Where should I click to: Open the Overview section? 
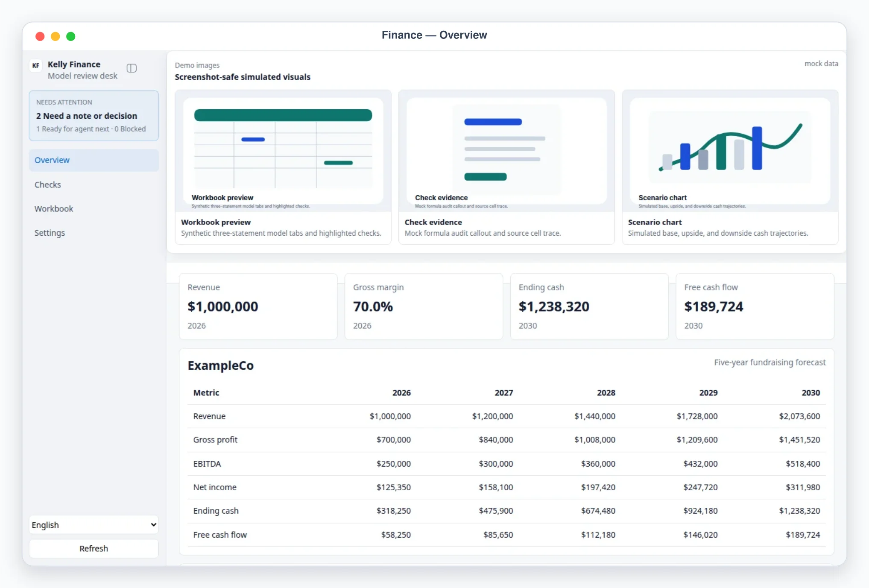click(x=94, y=160)
